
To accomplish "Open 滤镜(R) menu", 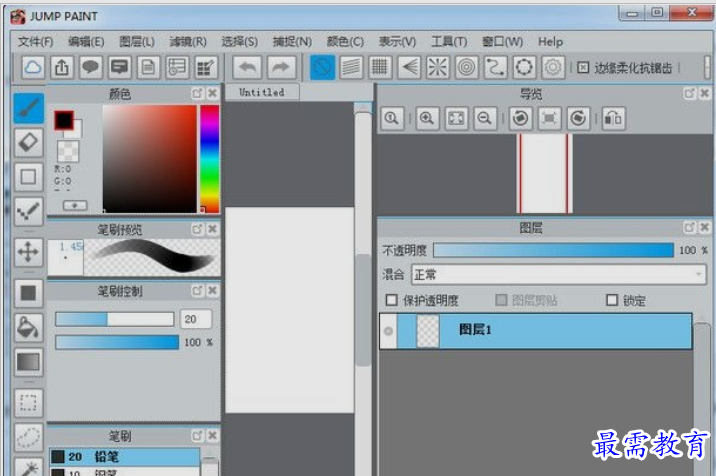I will 188,42.
